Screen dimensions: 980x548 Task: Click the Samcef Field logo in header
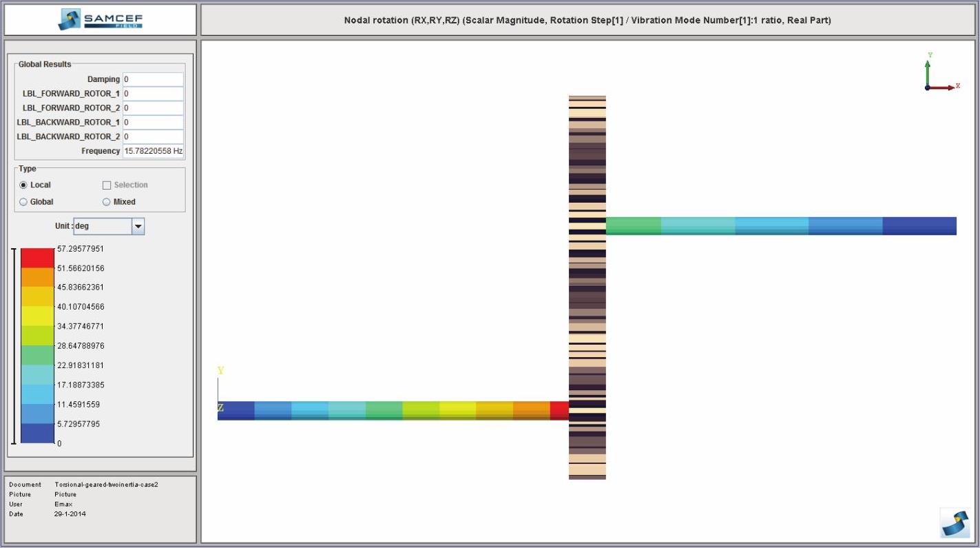pos(101,20)
